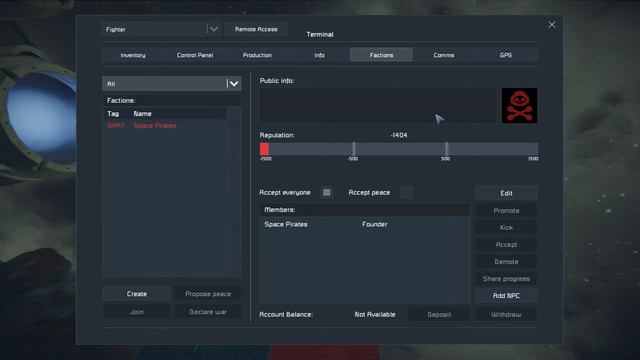Click the Deposit button

[x=439, y=315]
